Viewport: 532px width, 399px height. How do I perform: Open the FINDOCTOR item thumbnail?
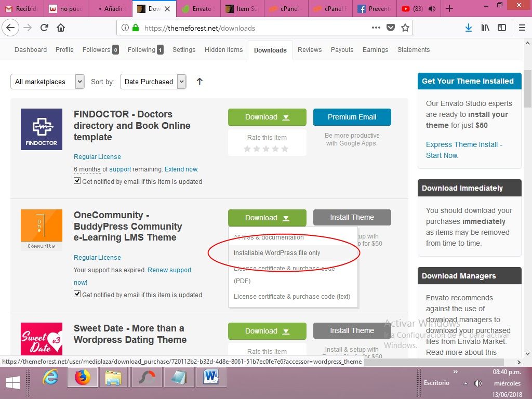42,129
